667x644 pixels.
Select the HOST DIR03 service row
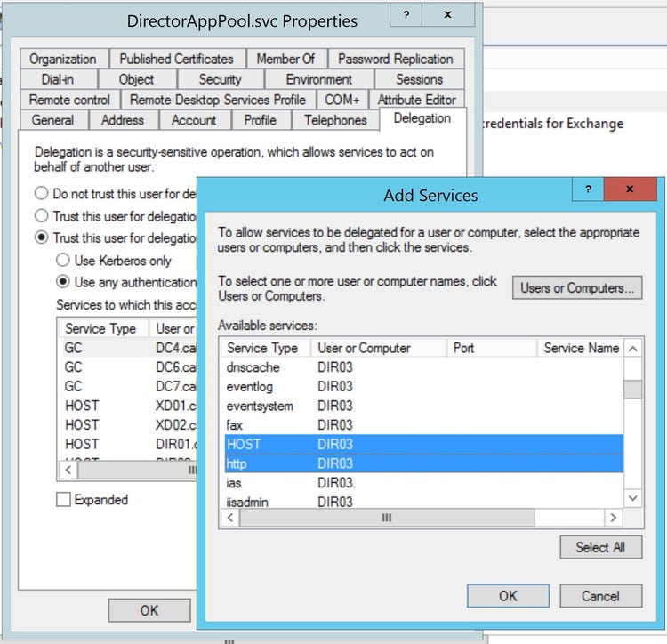(x=423, y=444)
